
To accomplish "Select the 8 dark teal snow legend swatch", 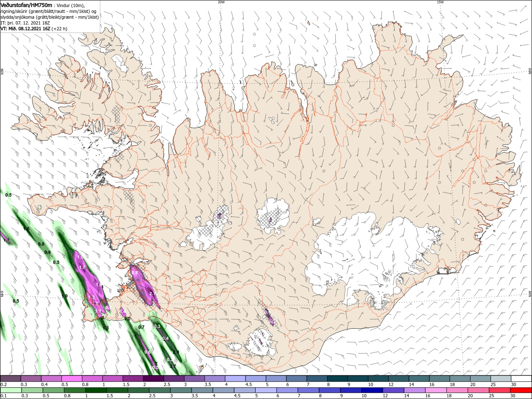I will (337, 379).
